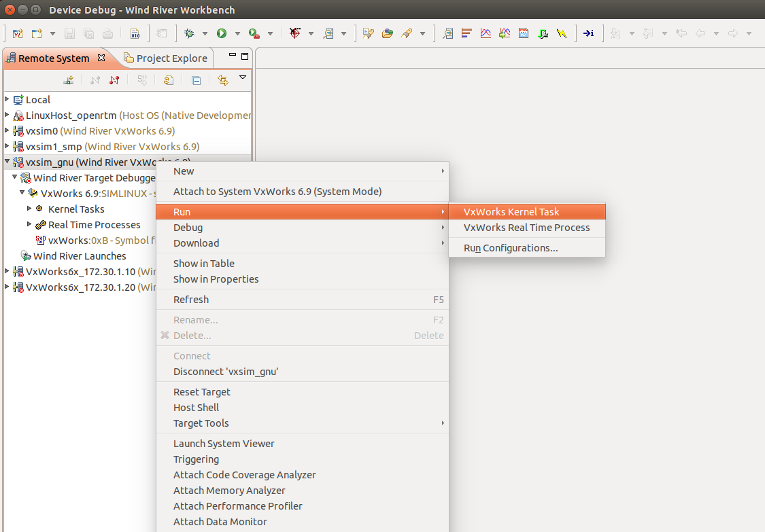Open the Target Tools submenu
This screenshot has width=765, height=532.
tap(303, 423)
